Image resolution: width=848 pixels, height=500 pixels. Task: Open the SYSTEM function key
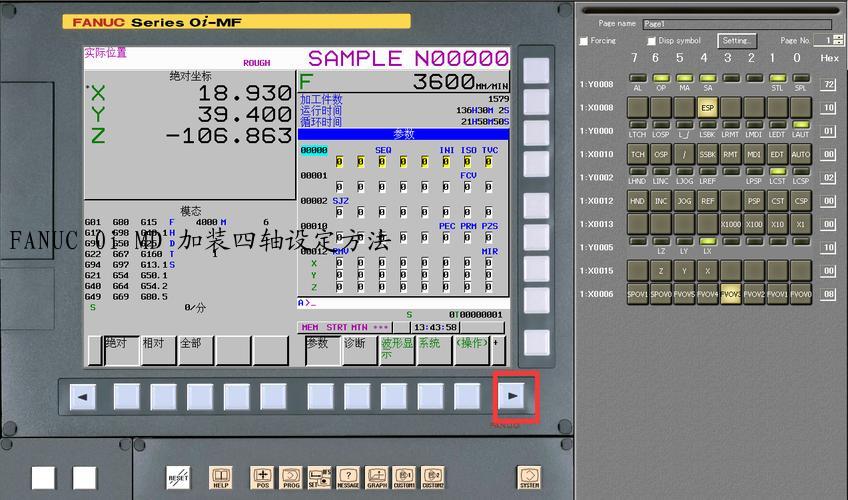click(529, 478)
